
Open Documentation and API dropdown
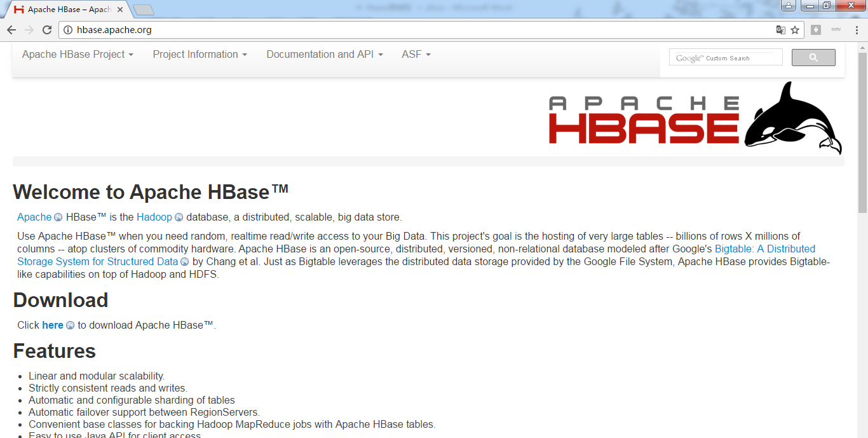pos(325,55)
